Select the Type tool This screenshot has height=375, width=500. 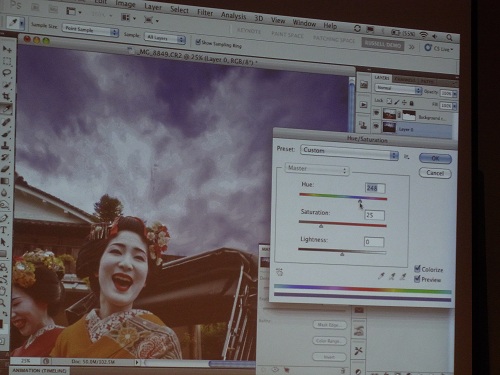4,230
